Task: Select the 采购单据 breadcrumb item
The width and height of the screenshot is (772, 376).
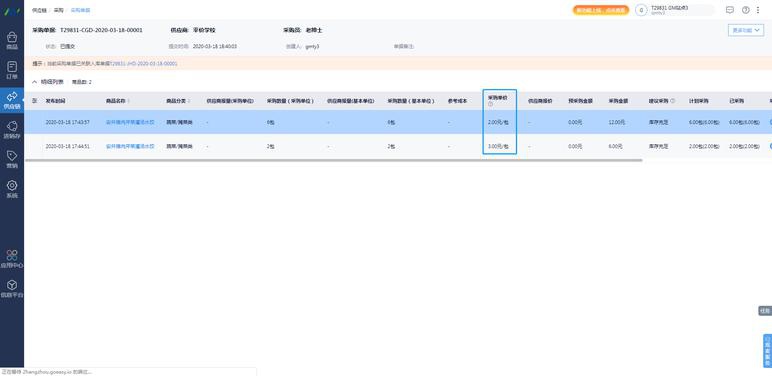Action: pyautogui.click(x=80, y=10)
